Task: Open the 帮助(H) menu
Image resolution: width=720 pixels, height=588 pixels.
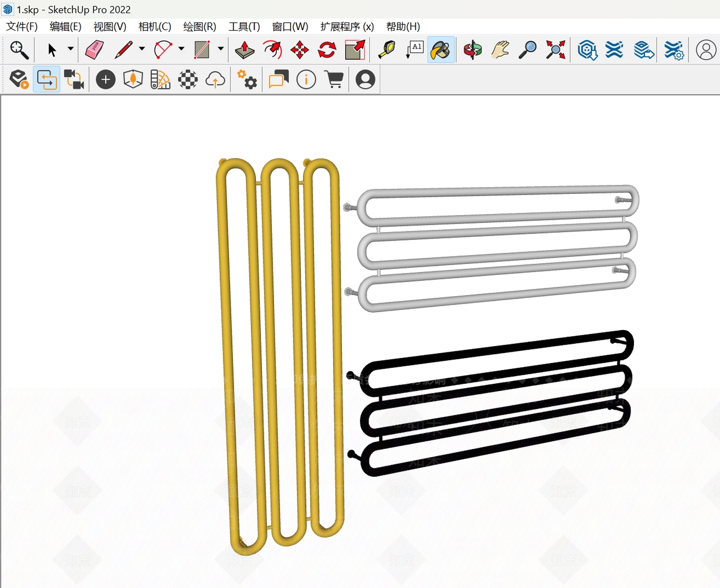Action: point(403,27)
